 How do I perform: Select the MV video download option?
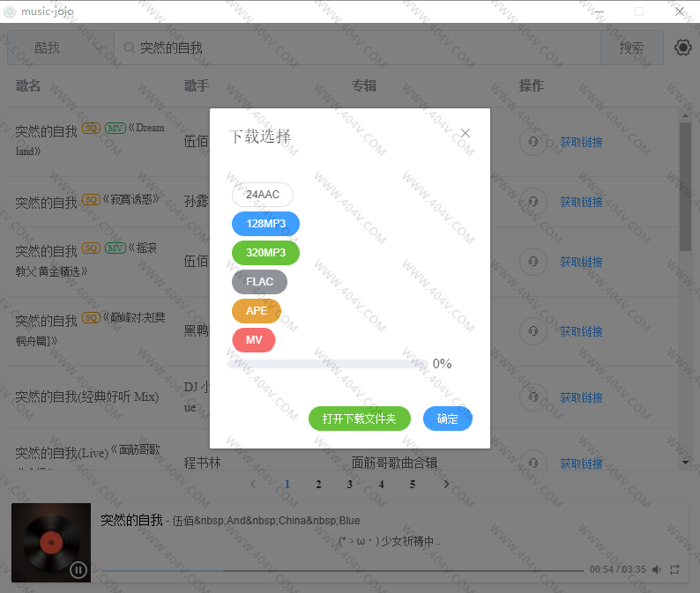click(254, 340)
